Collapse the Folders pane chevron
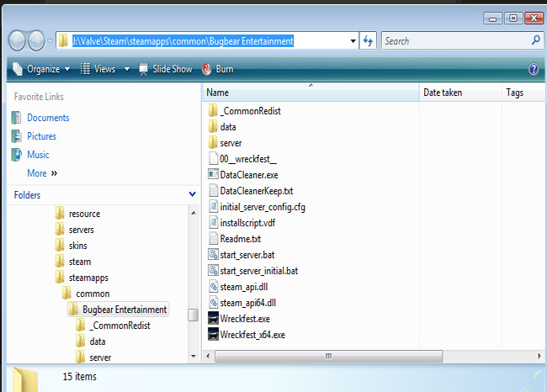547x392 pixels. 192,194
